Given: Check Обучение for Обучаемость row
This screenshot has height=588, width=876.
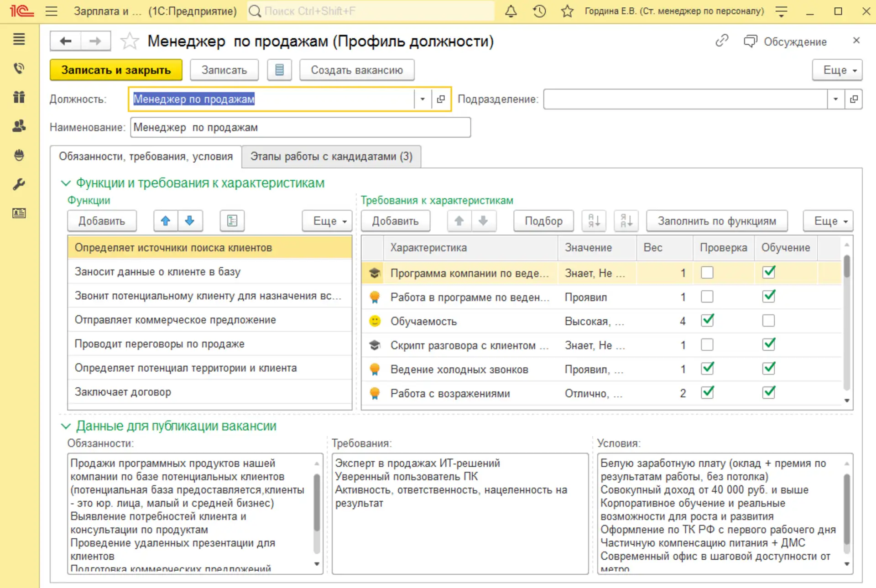Looking at the screenshot, I should 768,321.
